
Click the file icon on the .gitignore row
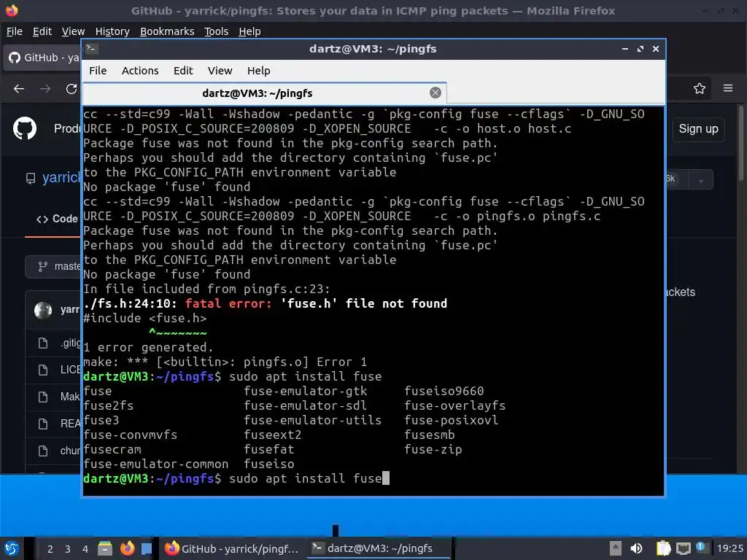(x=43, y=343)
